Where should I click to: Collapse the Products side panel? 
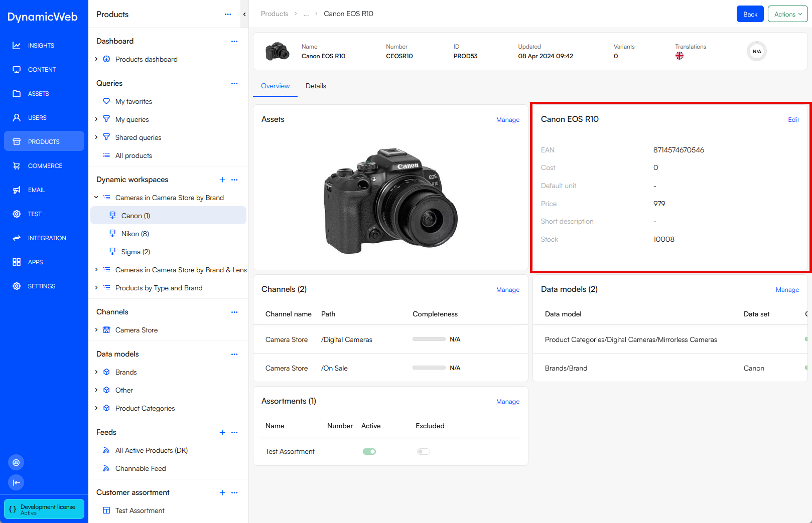[x=244, y=14]
